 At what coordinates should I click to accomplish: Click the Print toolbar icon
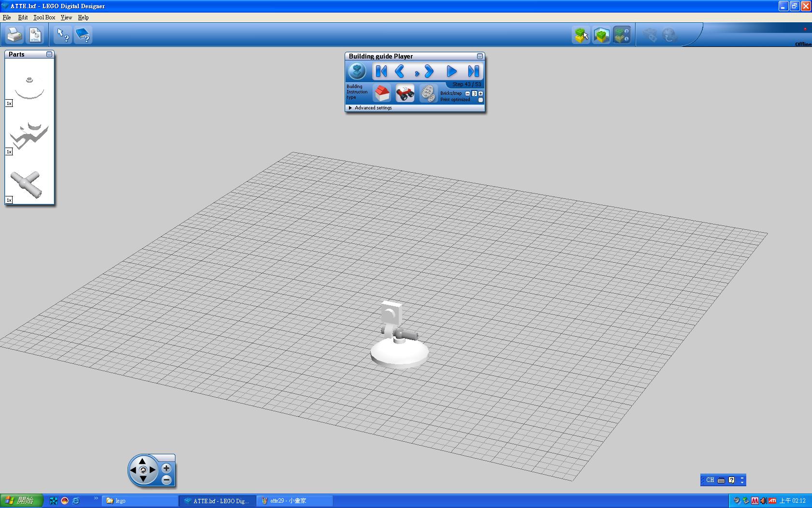(14, 35)
